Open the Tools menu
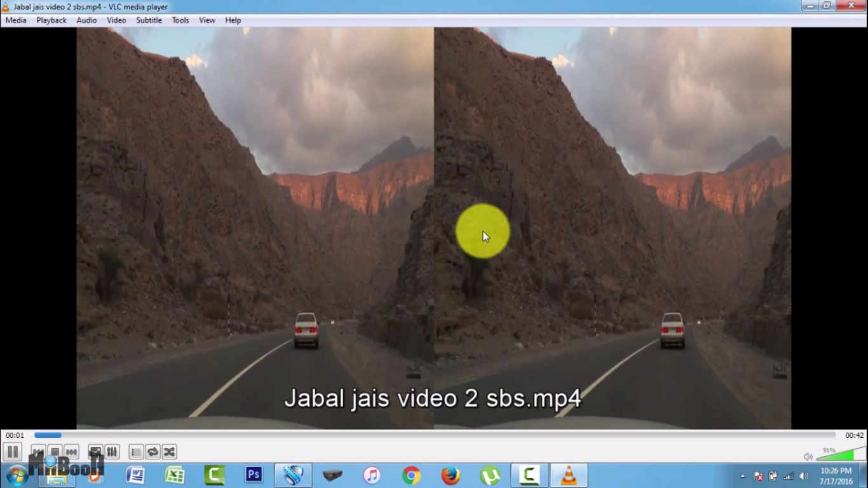868x488 pixels. tap(180, 20)
